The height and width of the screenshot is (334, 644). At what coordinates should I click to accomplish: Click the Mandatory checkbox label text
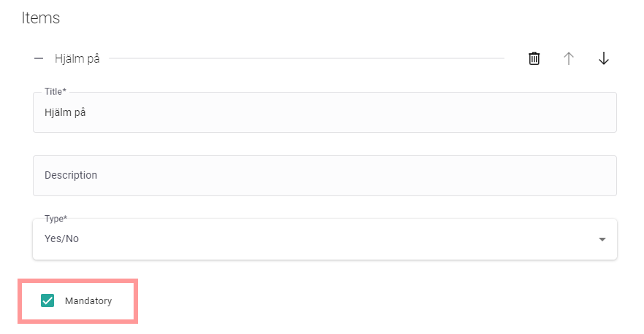point(88,300)
